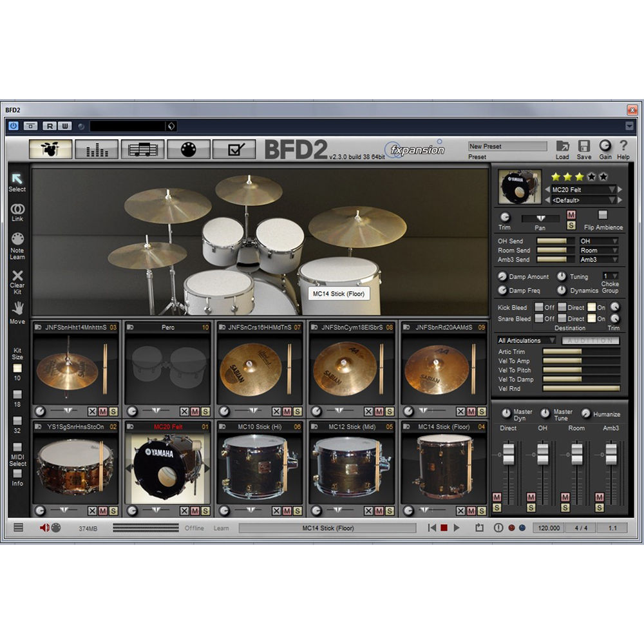Solo the MC10 Stick (Hi) tom slot
The image size is (644, 644).
(298, 511)
